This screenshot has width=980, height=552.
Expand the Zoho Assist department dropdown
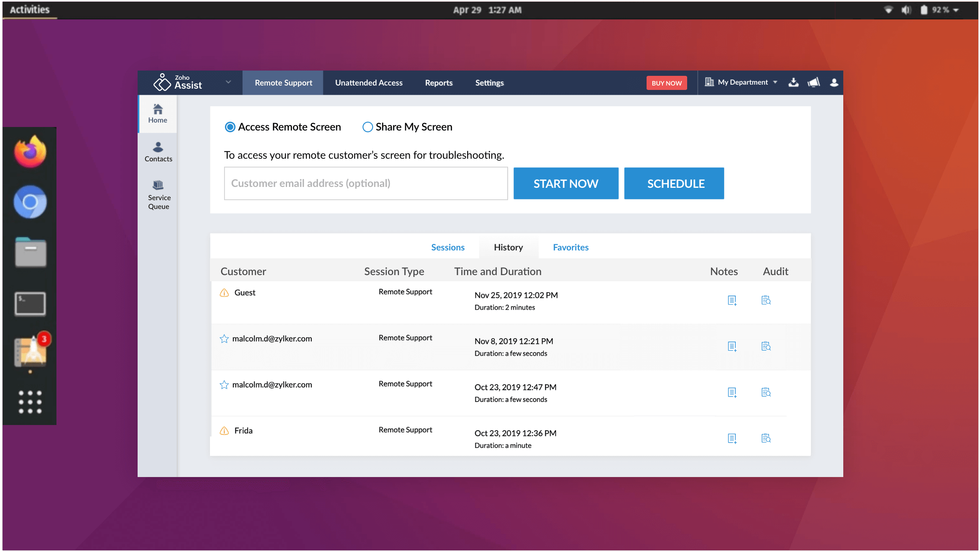point(741,82)
